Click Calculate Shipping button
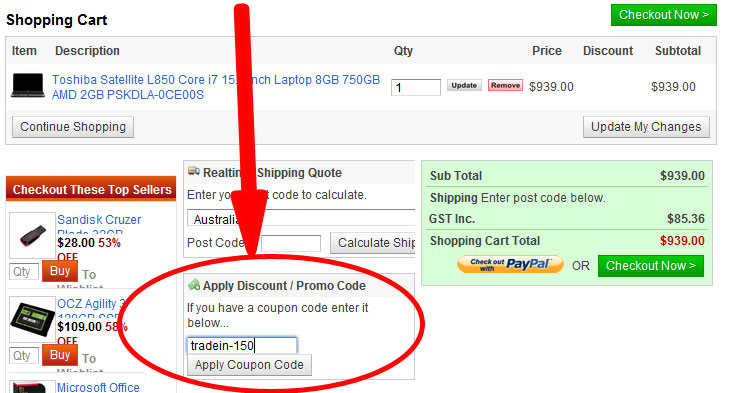 [373, 243]
